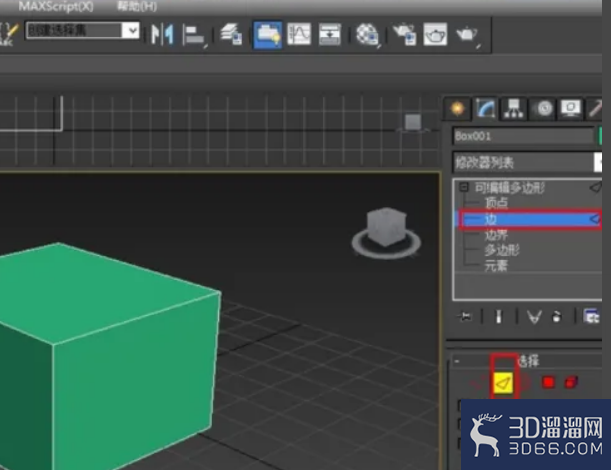Open the Material Editor icon
Image resolution: width=611 pixels, height=470 pixels.
(368, 35)
